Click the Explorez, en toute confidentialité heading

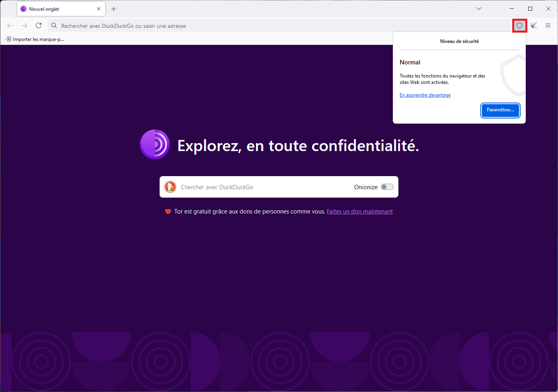pyautogui.click(x=298, y=146)
